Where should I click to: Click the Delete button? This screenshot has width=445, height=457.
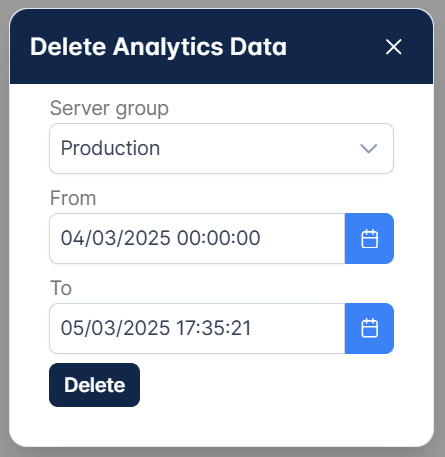94,385
